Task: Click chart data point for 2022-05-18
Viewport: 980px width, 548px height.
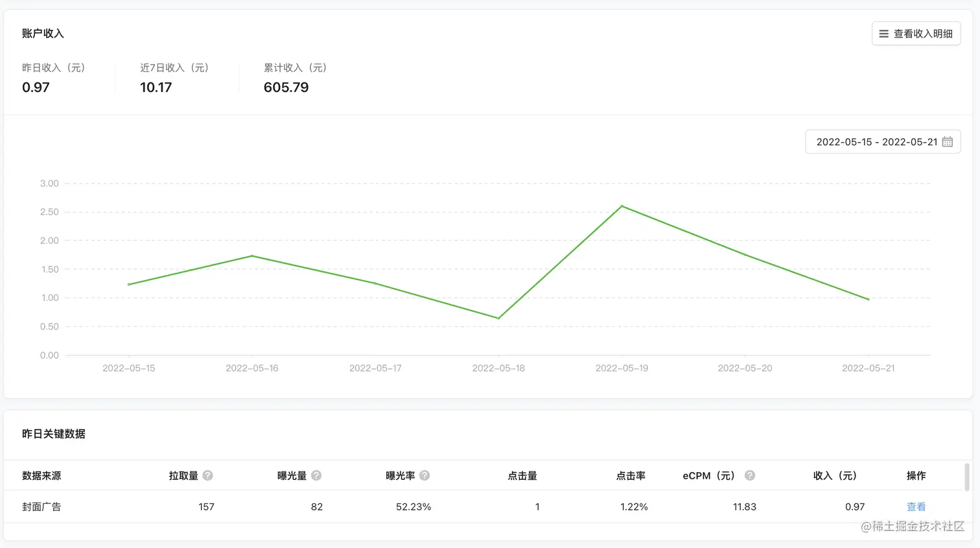Action: [x=498, y=318]
